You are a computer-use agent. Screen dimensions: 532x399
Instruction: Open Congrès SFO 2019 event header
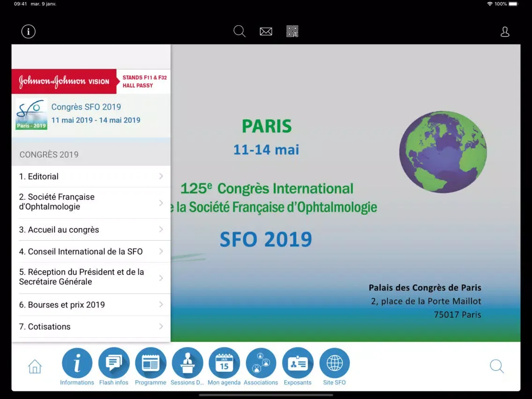96,113
